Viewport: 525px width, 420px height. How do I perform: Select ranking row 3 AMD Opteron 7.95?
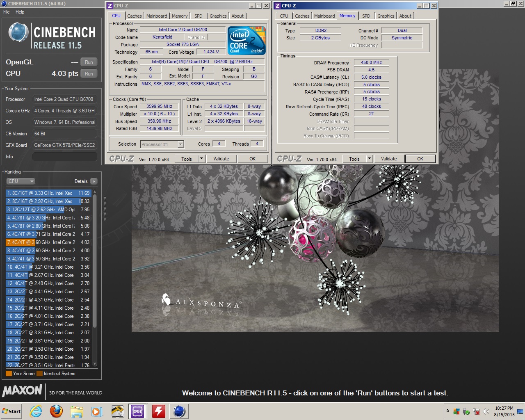point(49,210)
